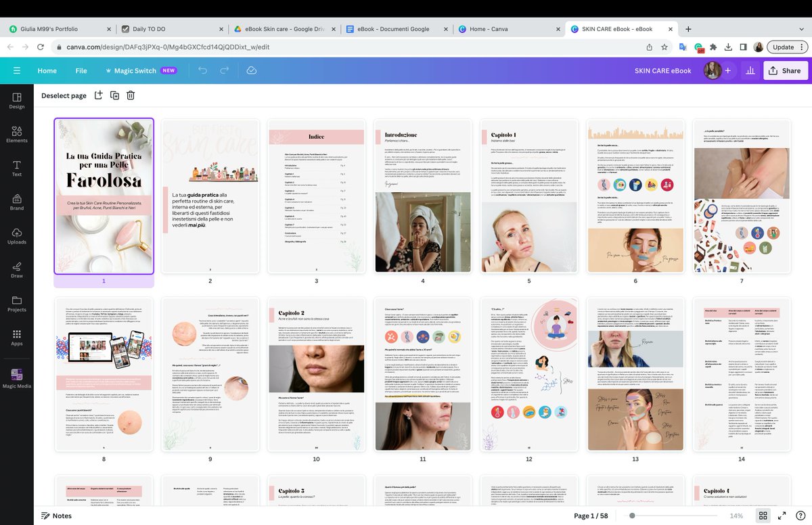The image size is (812, 525).
Task: Open the browser Extensions puzzle icon
Action: [x=713, y=47]
